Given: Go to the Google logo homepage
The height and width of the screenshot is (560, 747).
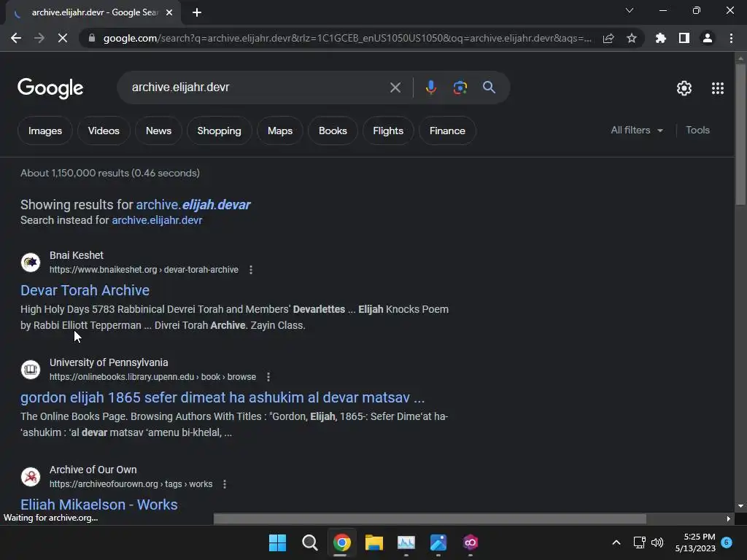Looking at the screenshot, I should pyautogui.click(x=50, y=88).
